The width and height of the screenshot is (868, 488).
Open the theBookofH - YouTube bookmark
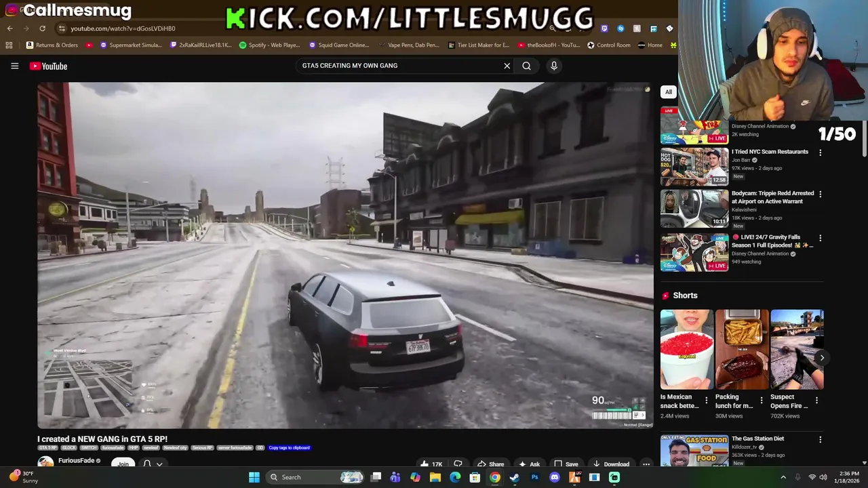tap(549, 45)
